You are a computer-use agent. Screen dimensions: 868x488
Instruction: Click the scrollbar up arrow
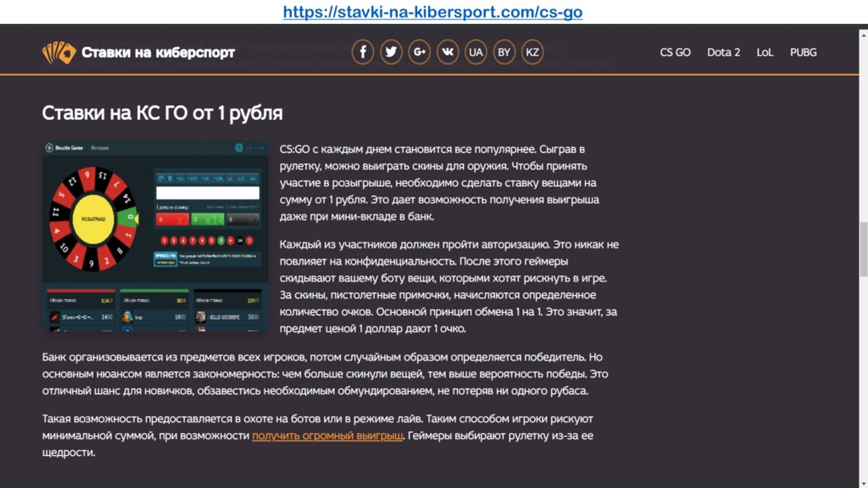coord(863,35)
